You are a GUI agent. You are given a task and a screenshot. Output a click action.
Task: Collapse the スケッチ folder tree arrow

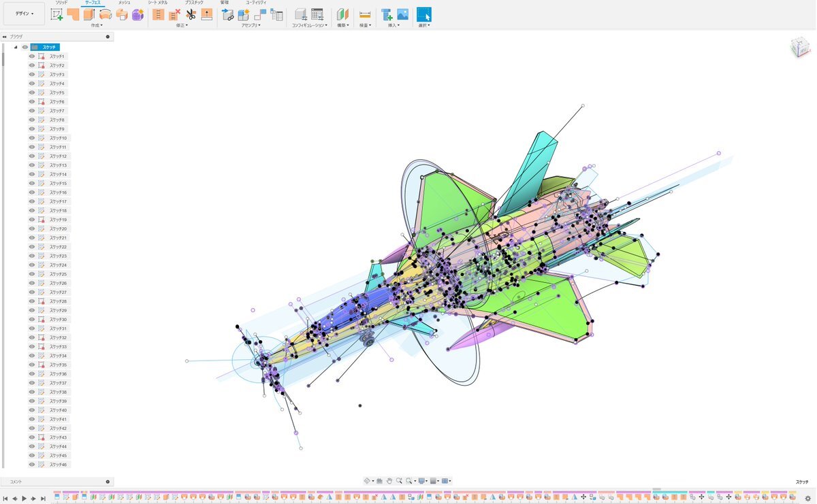click(x=16, y=47)
